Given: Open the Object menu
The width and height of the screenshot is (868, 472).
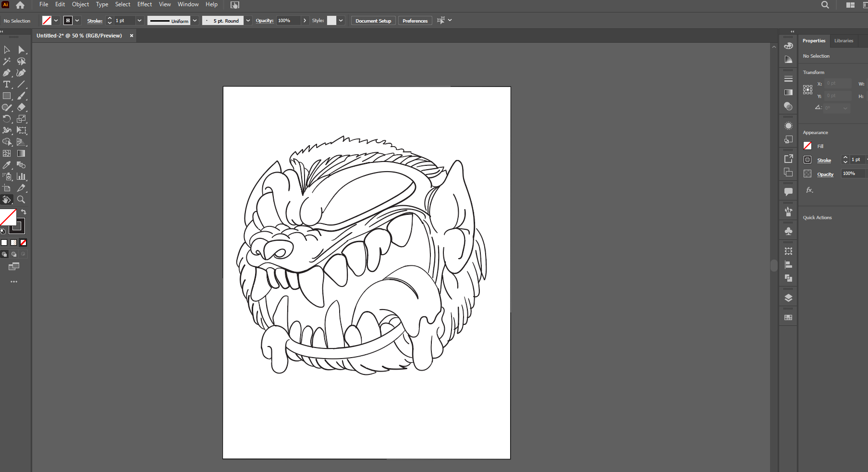Looking at the screenshot, I should coord(81,4).
